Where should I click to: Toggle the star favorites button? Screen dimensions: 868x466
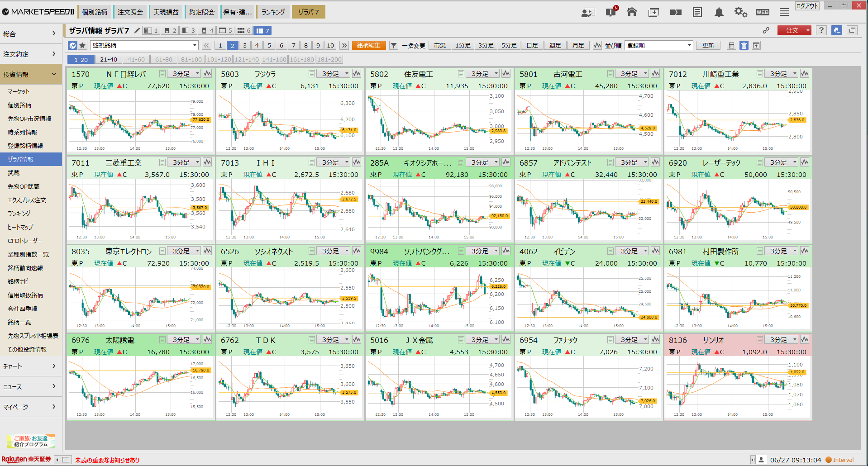(82, 45)
